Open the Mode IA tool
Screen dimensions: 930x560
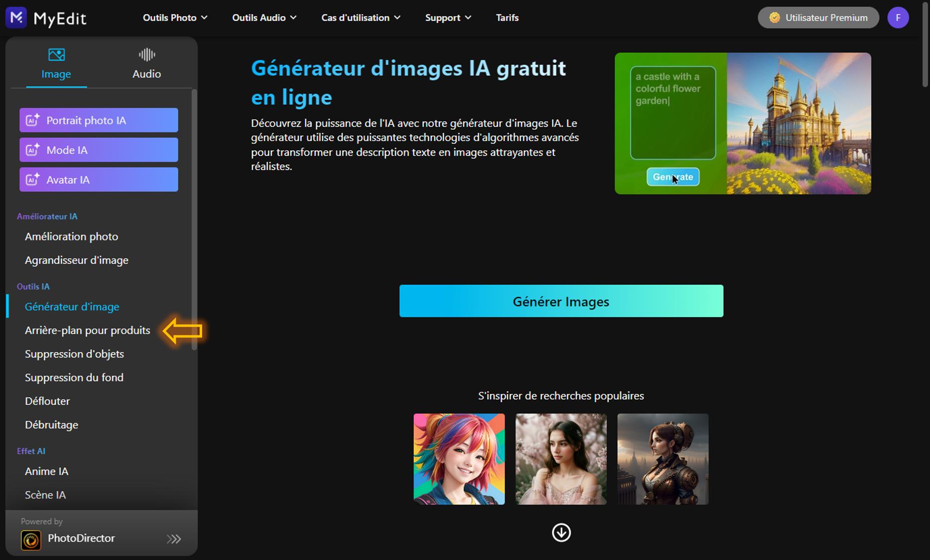pos(98,150)
